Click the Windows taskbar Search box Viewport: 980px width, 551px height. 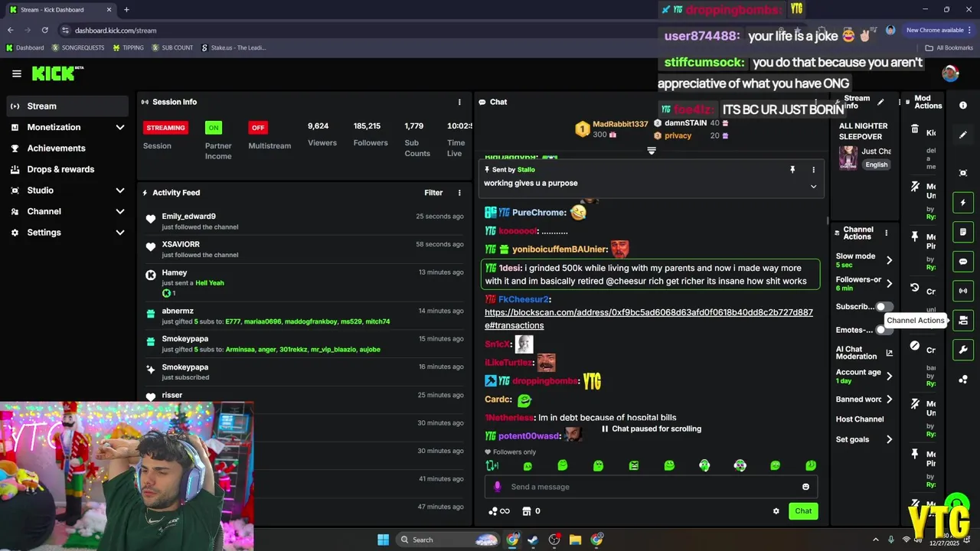pos(448,540)
